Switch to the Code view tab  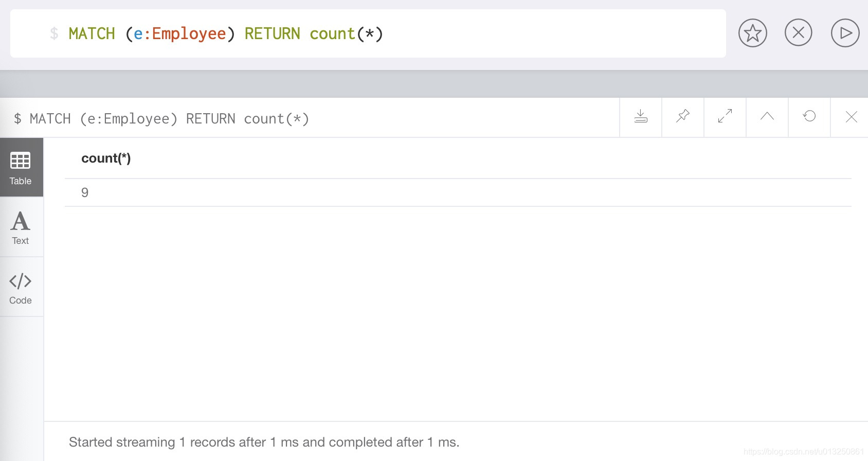21,287
